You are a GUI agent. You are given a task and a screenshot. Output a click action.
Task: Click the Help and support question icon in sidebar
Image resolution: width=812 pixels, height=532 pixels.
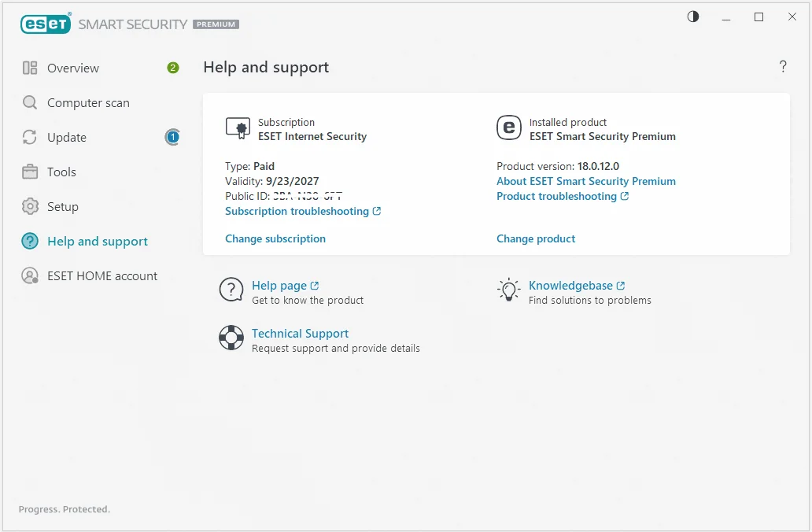(x=30, y=241)
